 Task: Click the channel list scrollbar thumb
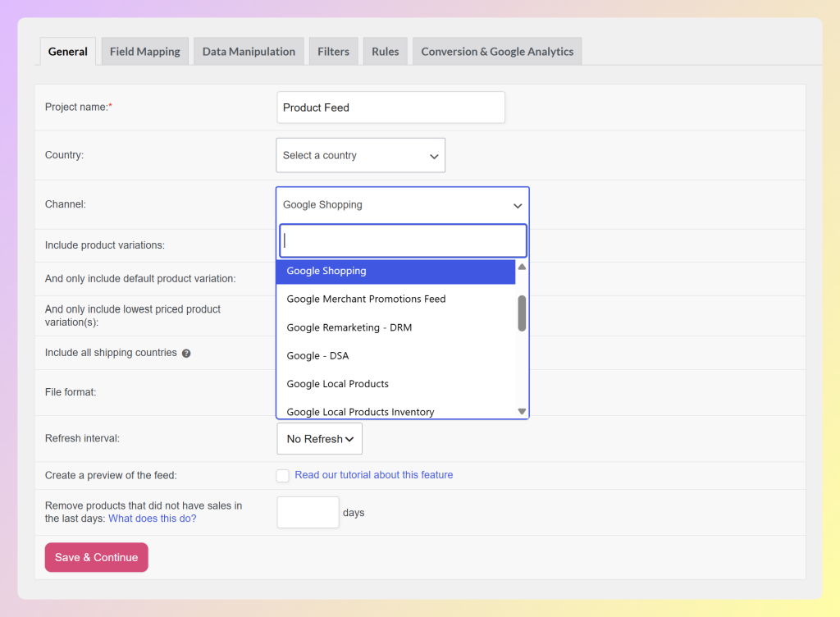click(x=522, y=313)
